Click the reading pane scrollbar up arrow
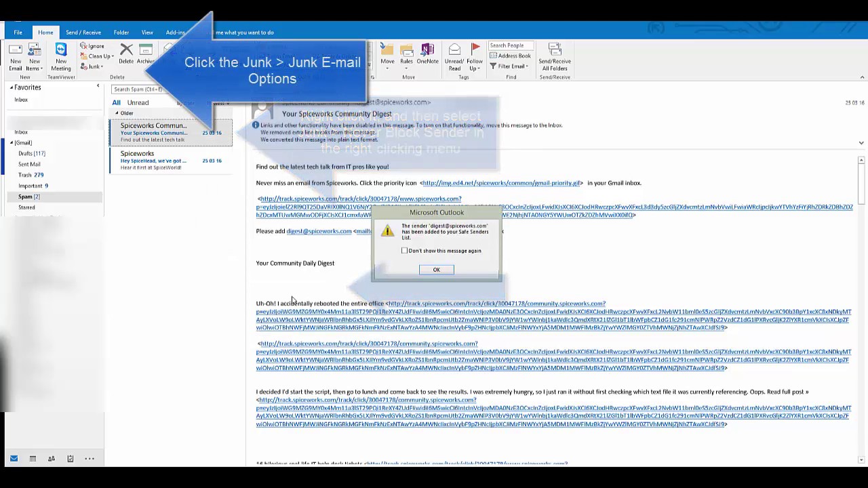868x488 pixels. (861, 161)
